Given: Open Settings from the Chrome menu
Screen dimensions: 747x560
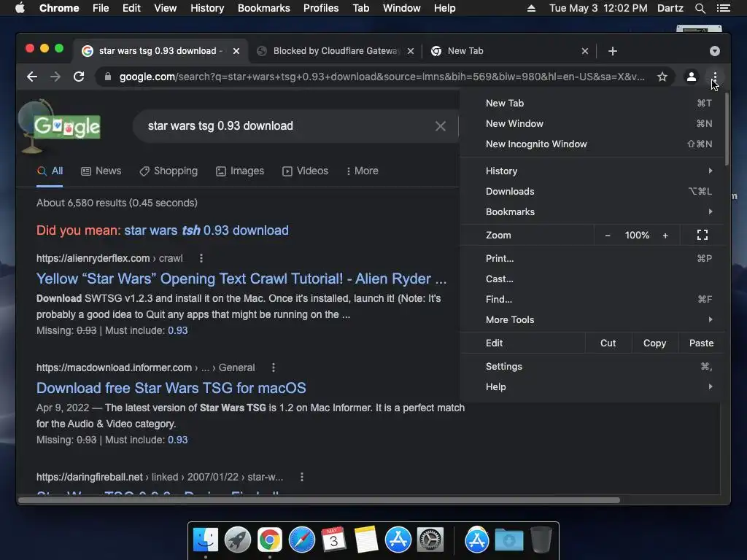Looking at the screenshot, I should (x=592, y=367).
